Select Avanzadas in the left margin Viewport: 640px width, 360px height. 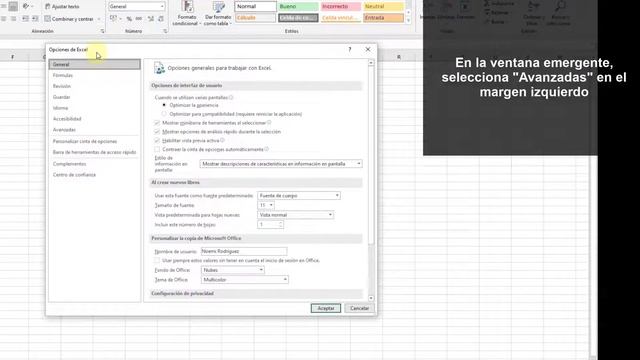[x=94, y=130]
